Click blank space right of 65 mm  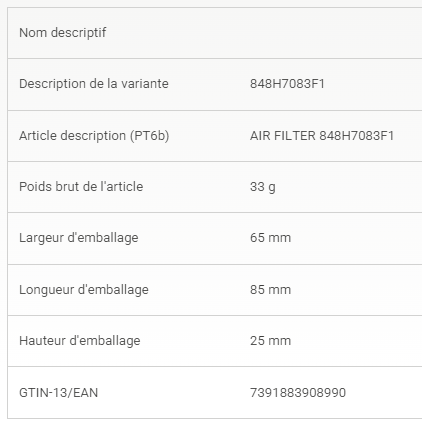(356, 238)
